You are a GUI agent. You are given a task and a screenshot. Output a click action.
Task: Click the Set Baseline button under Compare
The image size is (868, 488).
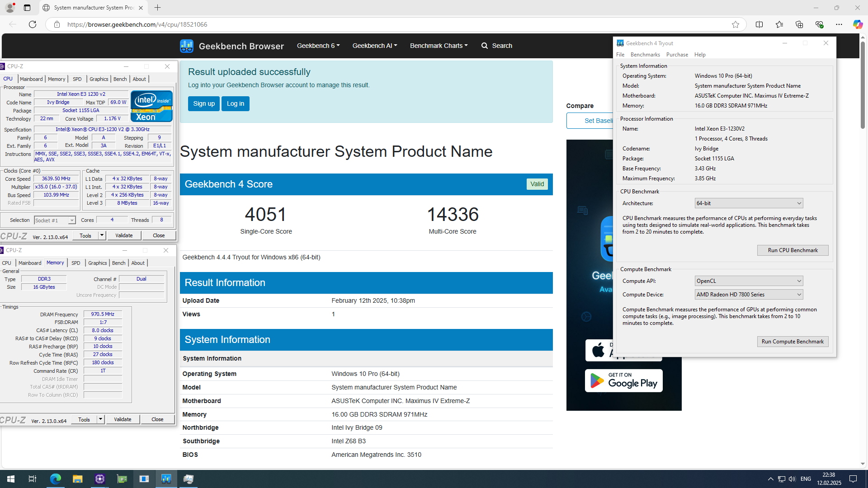pos(590,121)
